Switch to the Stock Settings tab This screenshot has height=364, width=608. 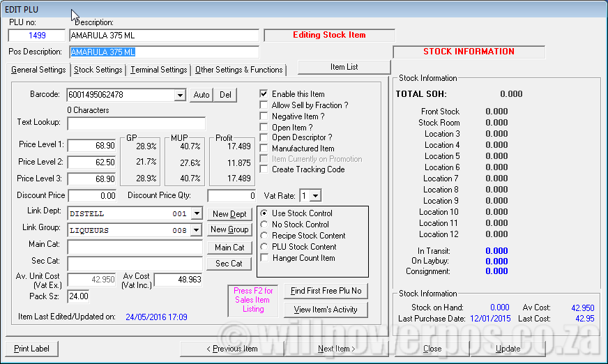coord(98,70)
